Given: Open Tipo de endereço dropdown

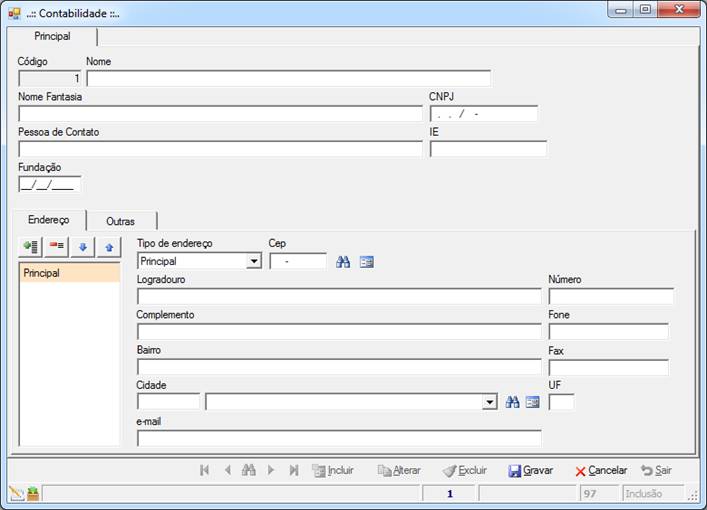Looking at the screenshot, I should [x=254, y=261].
